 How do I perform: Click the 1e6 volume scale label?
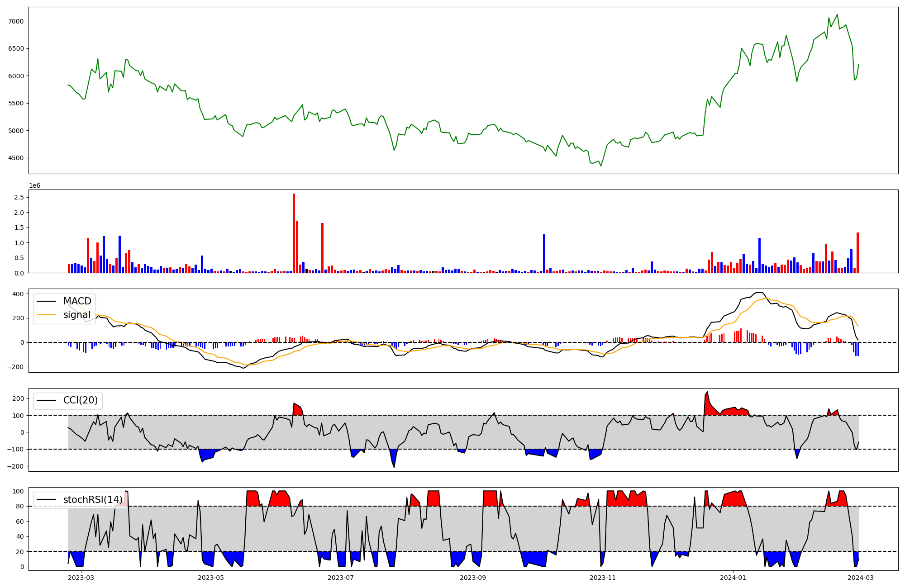point(34,186)
